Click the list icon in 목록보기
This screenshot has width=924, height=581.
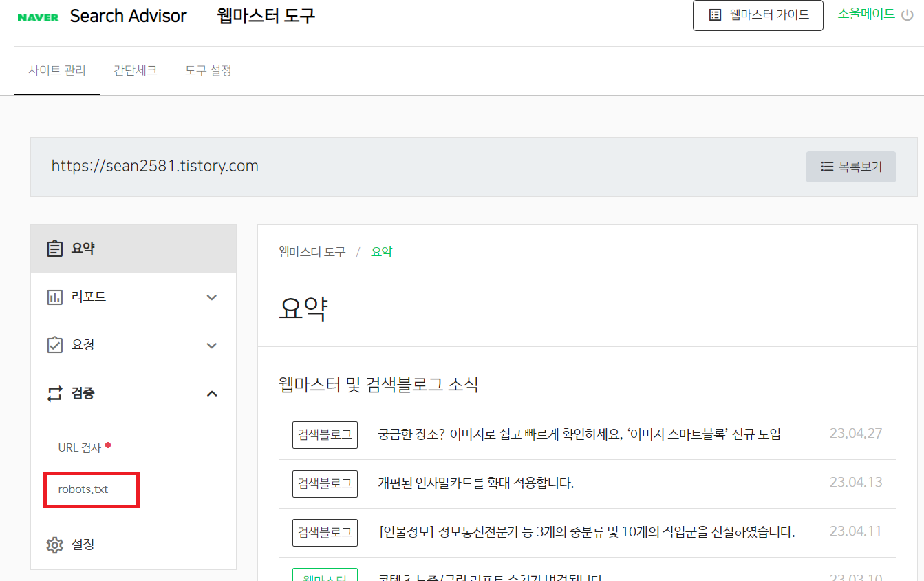pos(827,167)
